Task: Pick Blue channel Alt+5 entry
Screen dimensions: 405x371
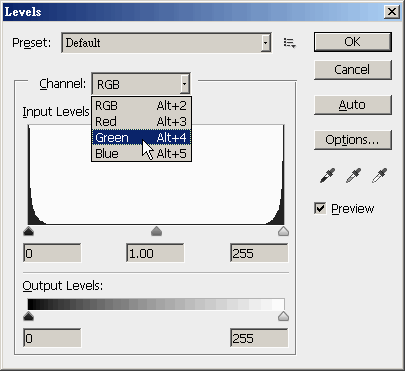Action: point(141,153)
